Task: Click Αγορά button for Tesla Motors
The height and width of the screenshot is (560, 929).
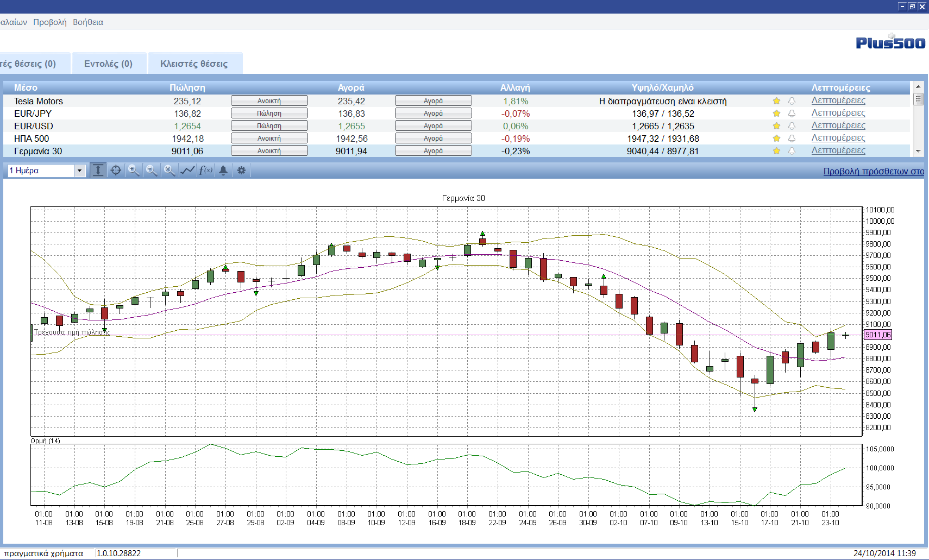Action: 434,101
